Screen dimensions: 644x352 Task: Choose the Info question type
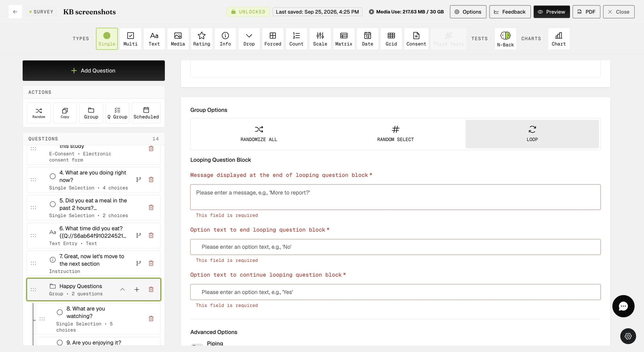point(225,39)
